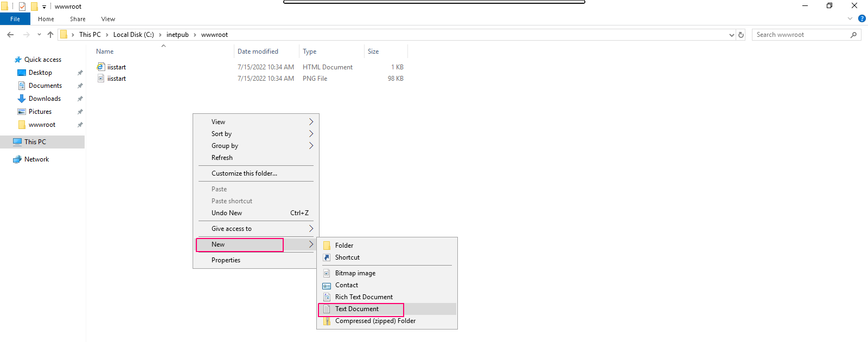Click the iisstart PNG file icon
The image size is (868, 342).
(101, 79)
